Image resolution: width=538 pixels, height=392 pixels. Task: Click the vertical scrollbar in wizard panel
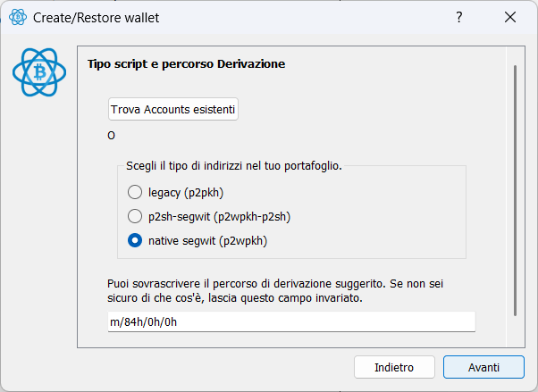click(x=515, y=191)
